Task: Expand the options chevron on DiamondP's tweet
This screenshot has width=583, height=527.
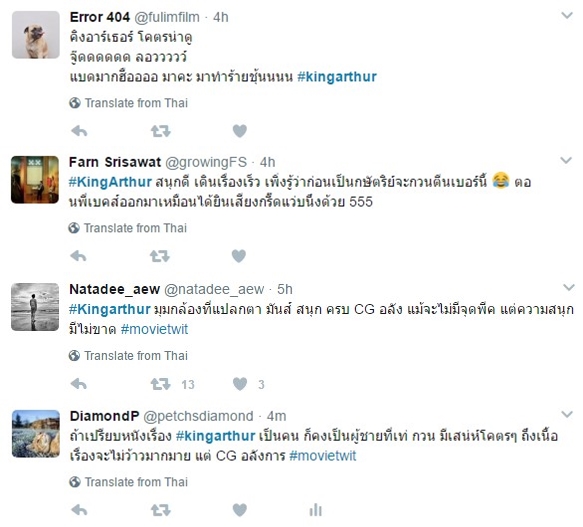Action: (x=567, y=414)
